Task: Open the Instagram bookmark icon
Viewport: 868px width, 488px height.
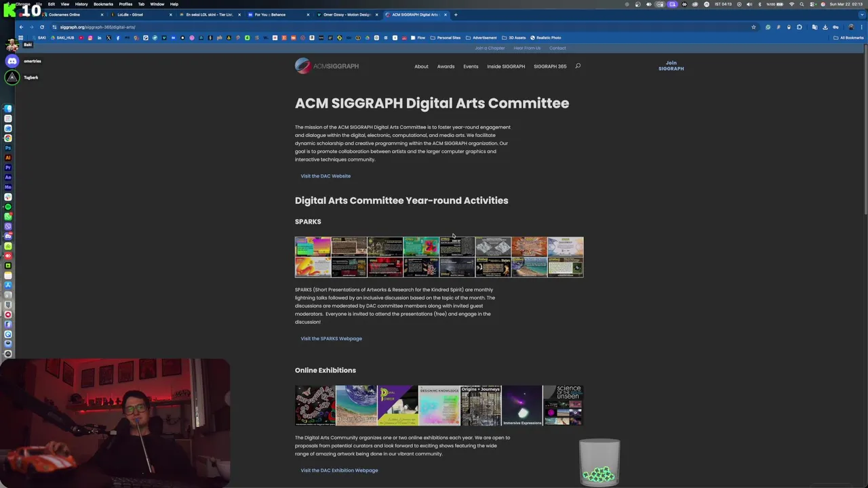Action: [90, 37]
